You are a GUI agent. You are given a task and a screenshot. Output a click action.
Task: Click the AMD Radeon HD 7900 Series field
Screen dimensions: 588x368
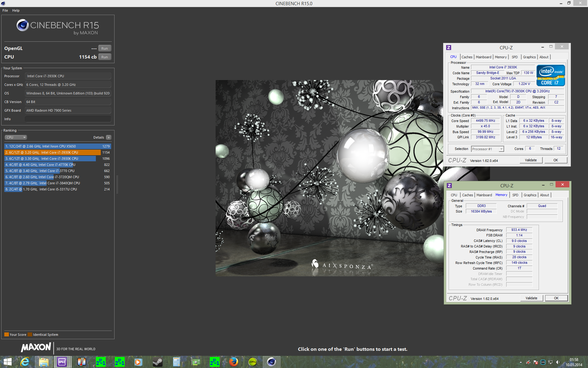click(x=68, y=110)
